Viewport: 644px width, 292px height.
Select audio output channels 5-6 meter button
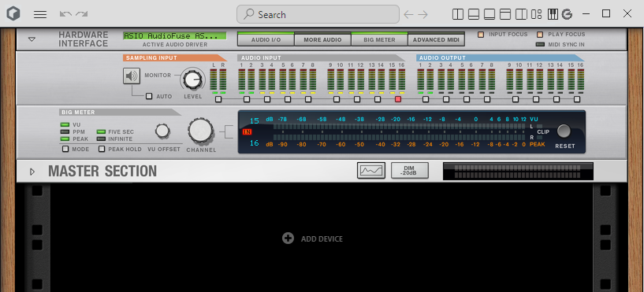tap(467, 99)
